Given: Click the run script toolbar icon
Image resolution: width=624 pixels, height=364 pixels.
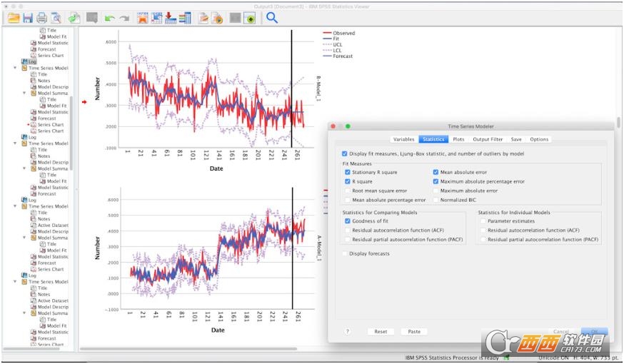Looking at the screenshot, I should tap(217, 18).
